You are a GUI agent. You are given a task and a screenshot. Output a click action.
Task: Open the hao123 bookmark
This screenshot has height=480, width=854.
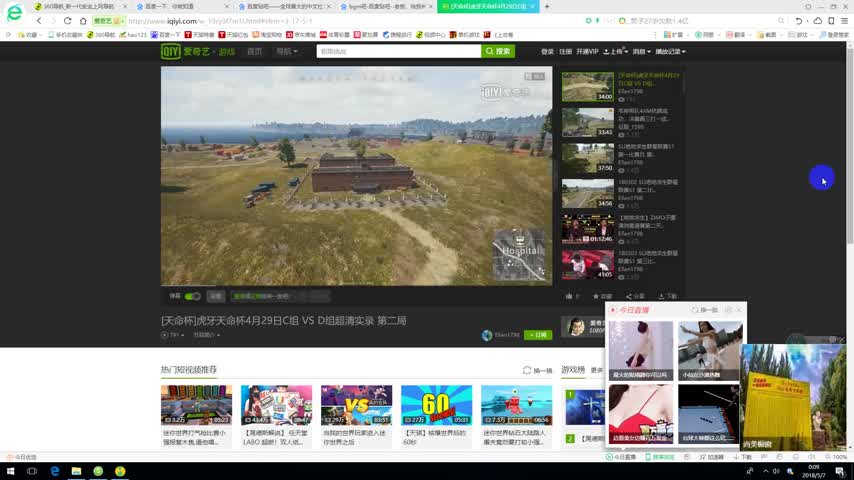pyautogui.click(x=133, y=34)
